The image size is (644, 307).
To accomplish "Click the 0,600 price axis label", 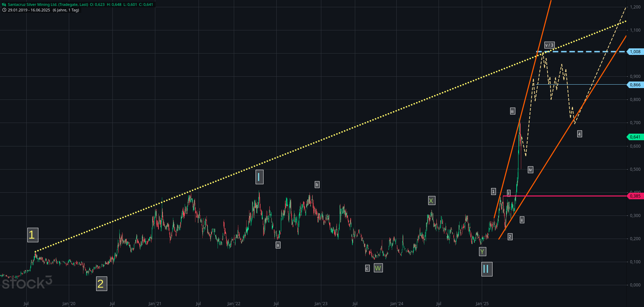I will click(x=635, y=146).
